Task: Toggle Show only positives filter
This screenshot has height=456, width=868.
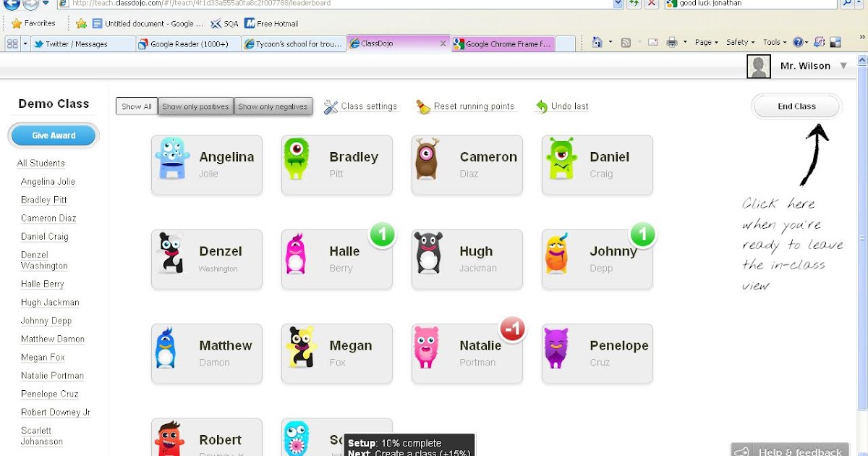Action: tap(195, 106)
